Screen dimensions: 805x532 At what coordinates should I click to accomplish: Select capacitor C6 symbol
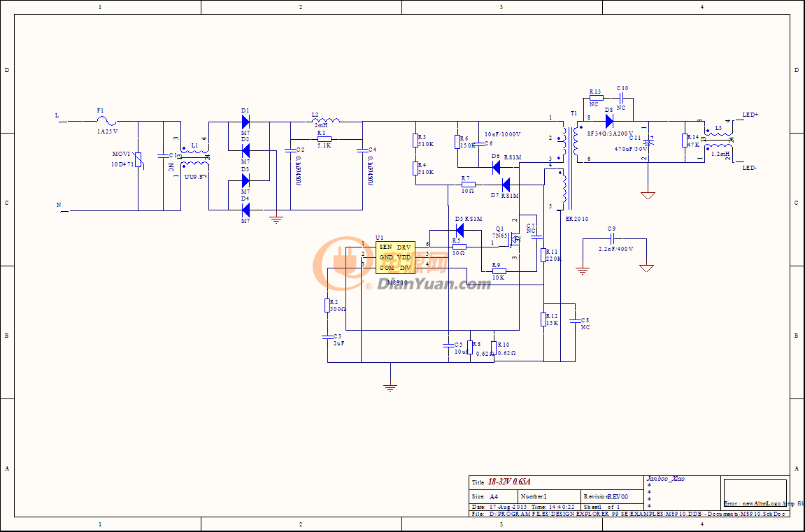pos(478,144)
